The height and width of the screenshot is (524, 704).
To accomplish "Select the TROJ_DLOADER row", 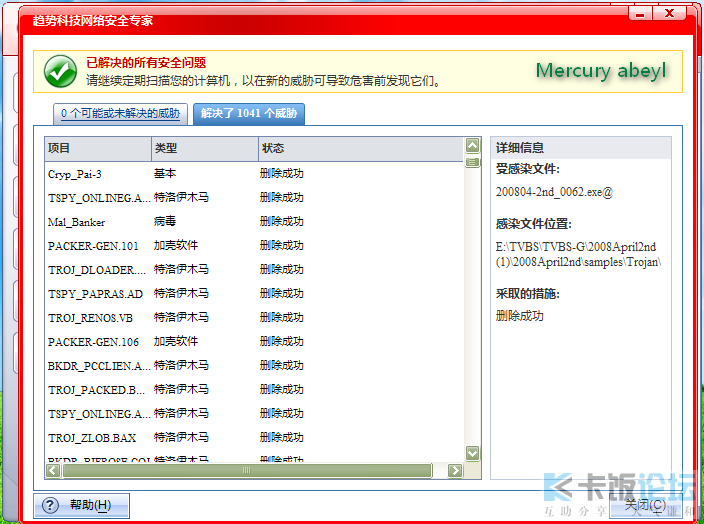I will point(254,270).
